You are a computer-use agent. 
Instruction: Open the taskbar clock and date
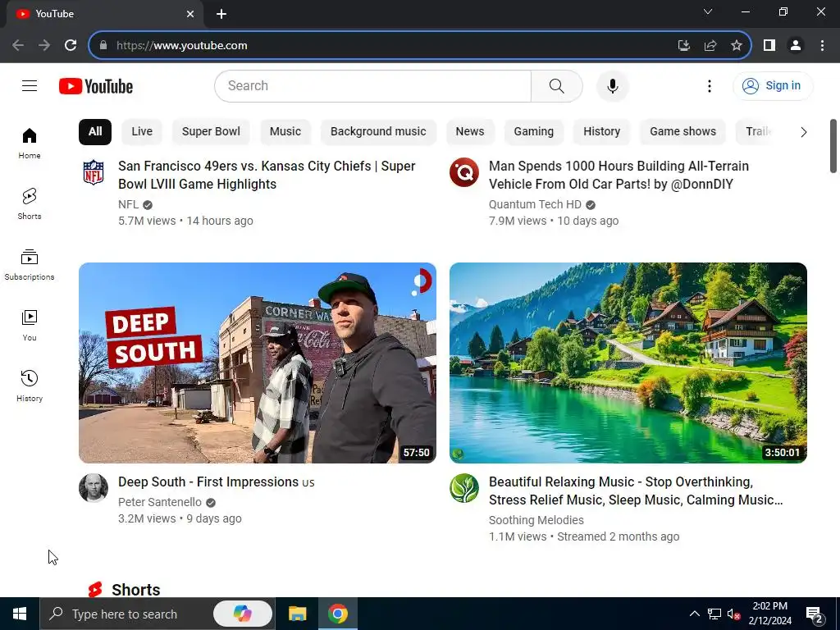(x=769, y=614)
